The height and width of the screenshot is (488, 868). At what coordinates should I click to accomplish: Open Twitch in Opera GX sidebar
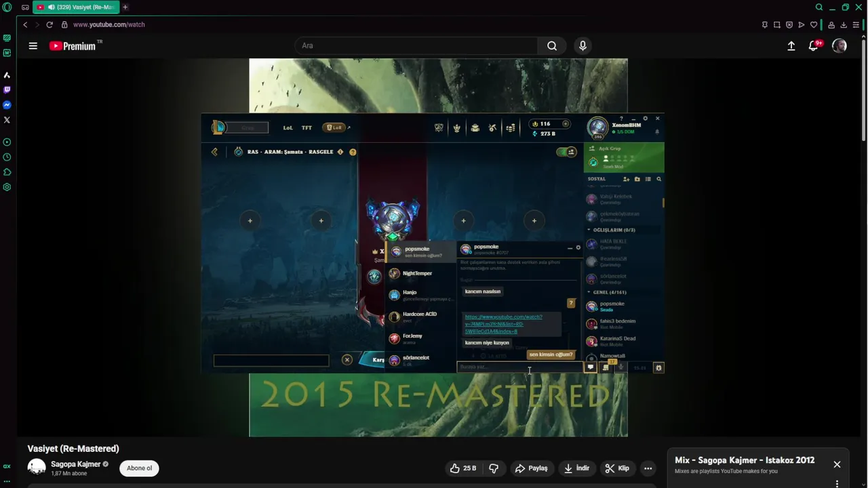(x=7, y=89)
